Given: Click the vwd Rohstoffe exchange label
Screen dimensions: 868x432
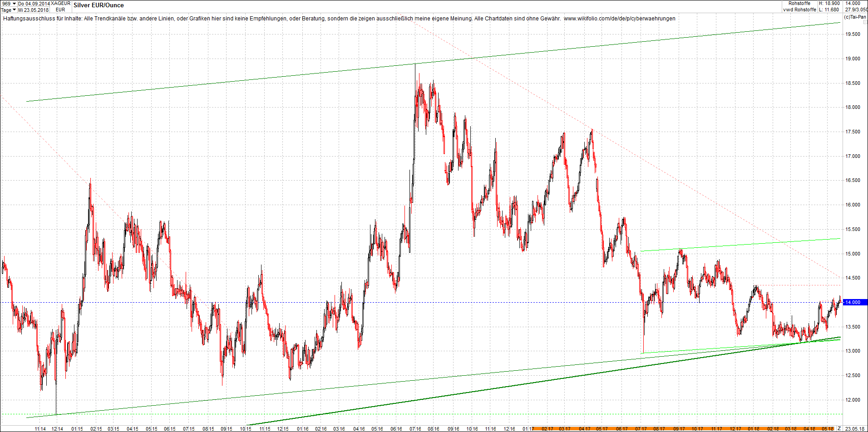Looking at the screenshot, I should [799, 10].
